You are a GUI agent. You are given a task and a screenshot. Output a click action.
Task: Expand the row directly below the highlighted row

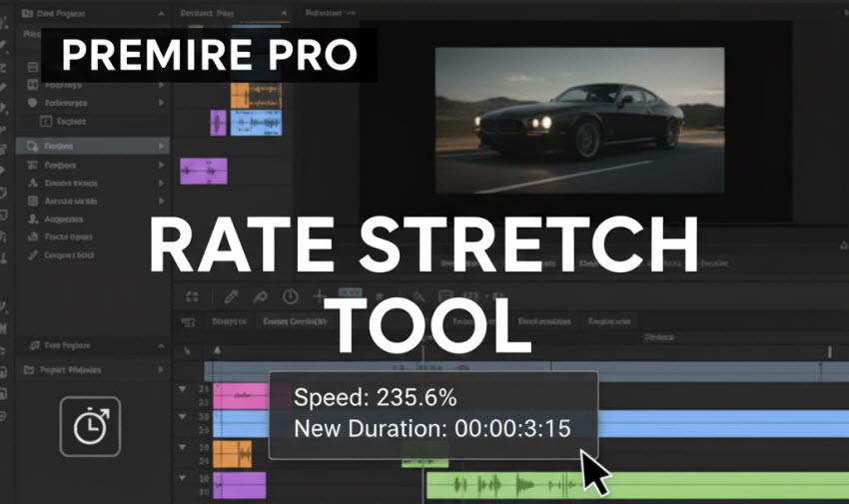(161, 165)
